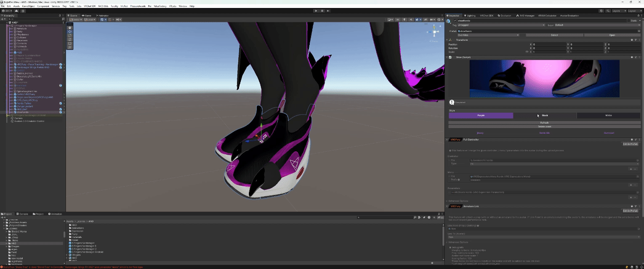Toggle Shoe (Script) component enabled checkbox
The image size is (644, 269).
point(450,57)
